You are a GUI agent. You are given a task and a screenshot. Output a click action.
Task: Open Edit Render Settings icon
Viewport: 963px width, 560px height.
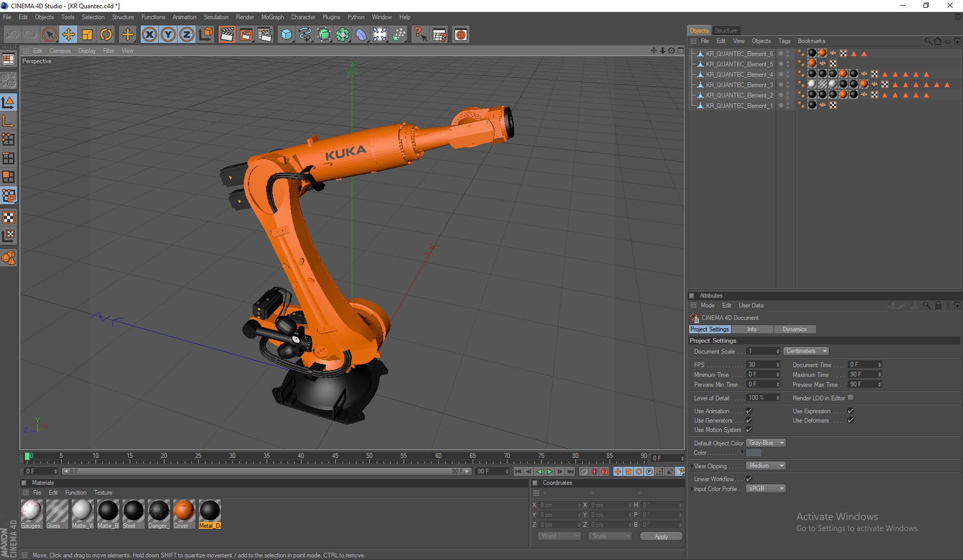(265, 35)
